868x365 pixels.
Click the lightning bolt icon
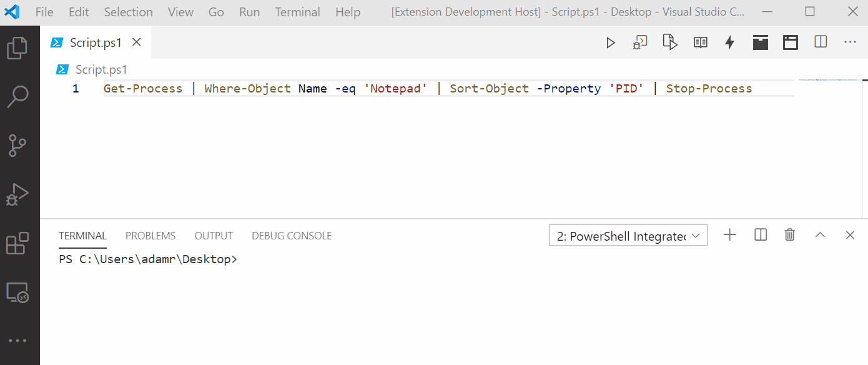click(x=729, y=42)
